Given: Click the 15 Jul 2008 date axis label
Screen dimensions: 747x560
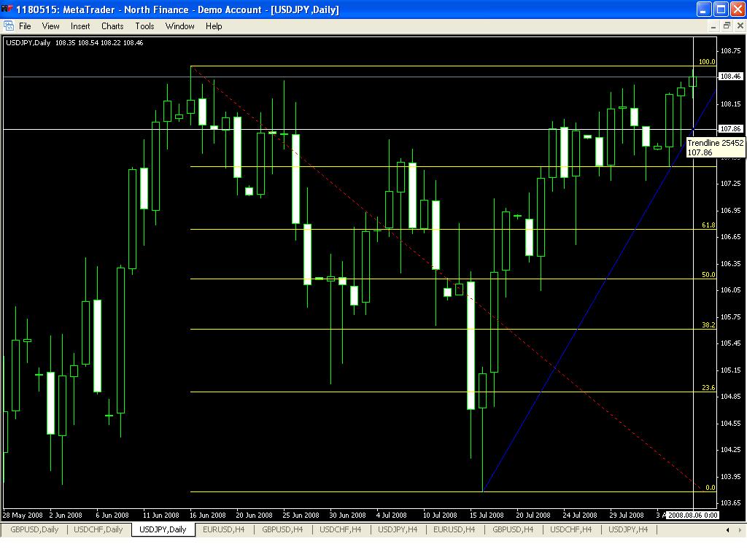Looking at the screenshot, I should tap(487, 516).
